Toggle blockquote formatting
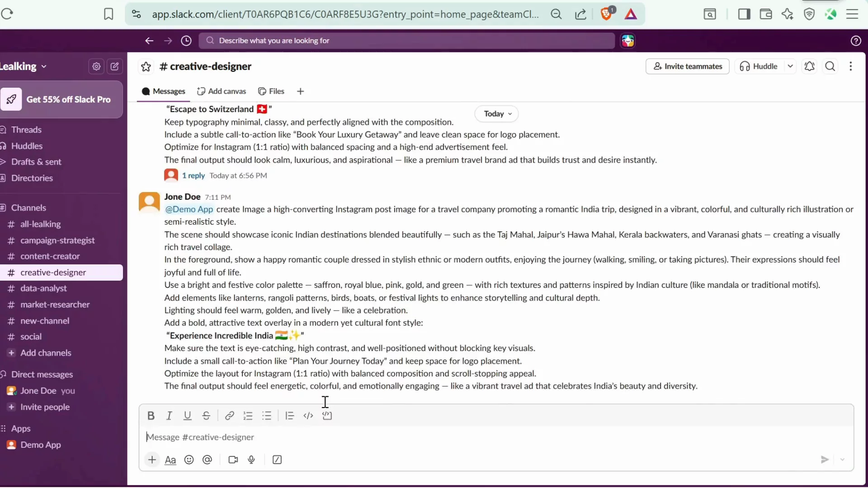 [x=290, y=416]
